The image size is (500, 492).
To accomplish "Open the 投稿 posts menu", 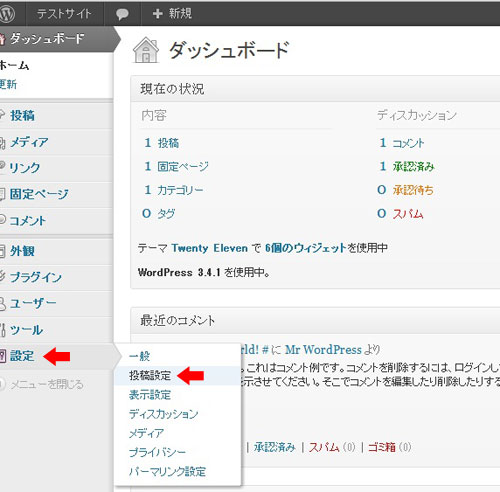I will point(22,115).
